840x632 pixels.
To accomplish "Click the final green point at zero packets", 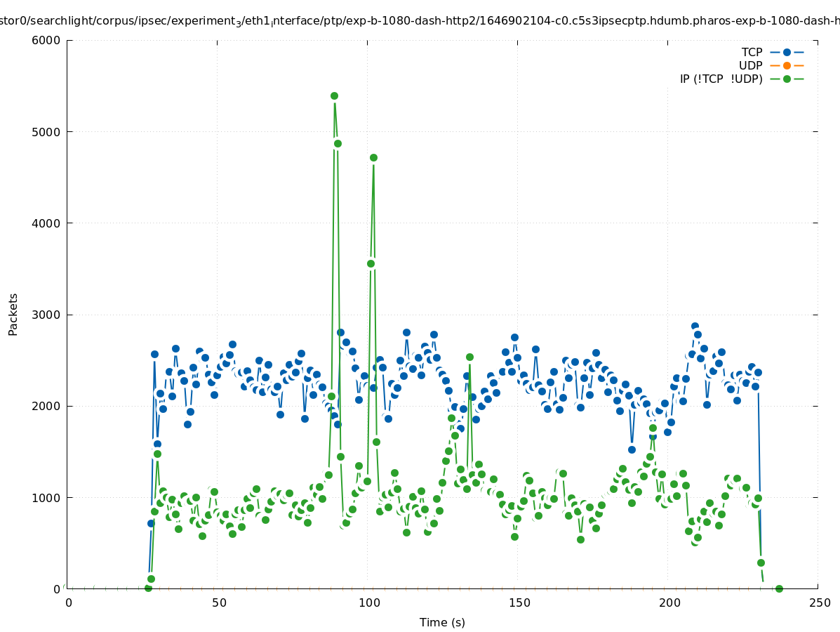I will click(x=779, y=588).
